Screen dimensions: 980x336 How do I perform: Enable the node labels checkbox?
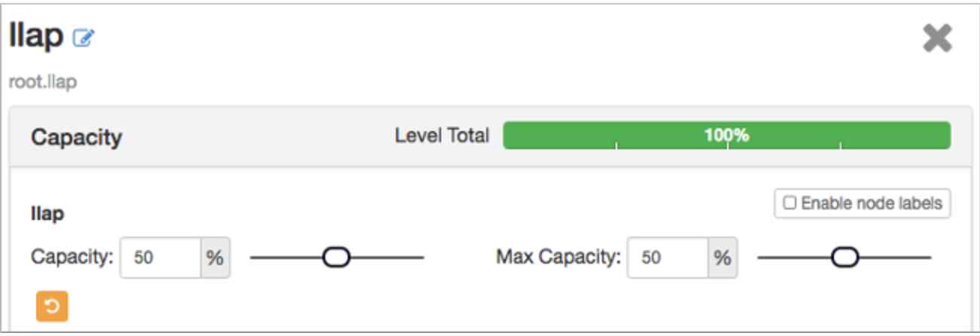point(789,203)
